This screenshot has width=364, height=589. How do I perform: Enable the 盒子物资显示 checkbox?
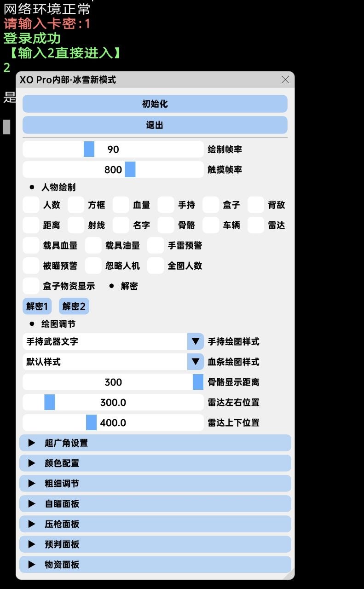(31, 286)
